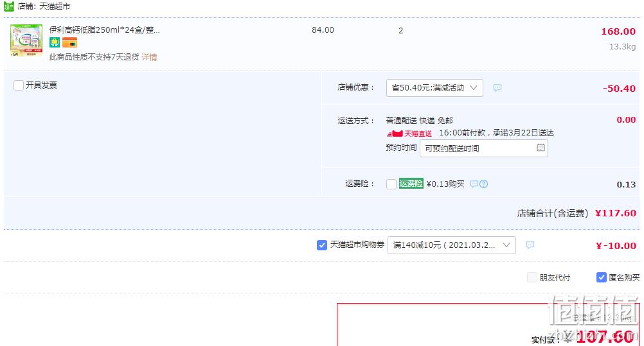Click the store name 天猫超市
Screen dimensions: 644x346
click(55, 6)
